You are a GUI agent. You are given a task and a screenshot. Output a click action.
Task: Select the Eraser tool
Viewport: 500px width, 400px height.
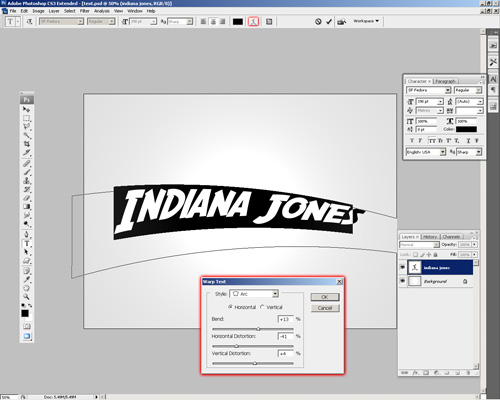click(26, 198)
